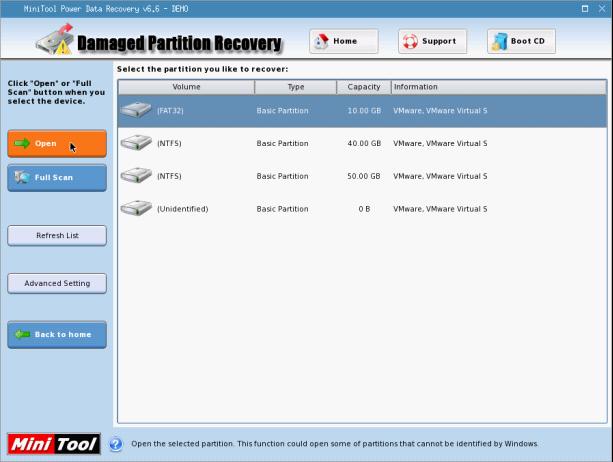Image resolution: width=613 pixels, height=462 pixels.
Task: Click the orange Open button
Action: pyautogui.click(x=57, y=144)
